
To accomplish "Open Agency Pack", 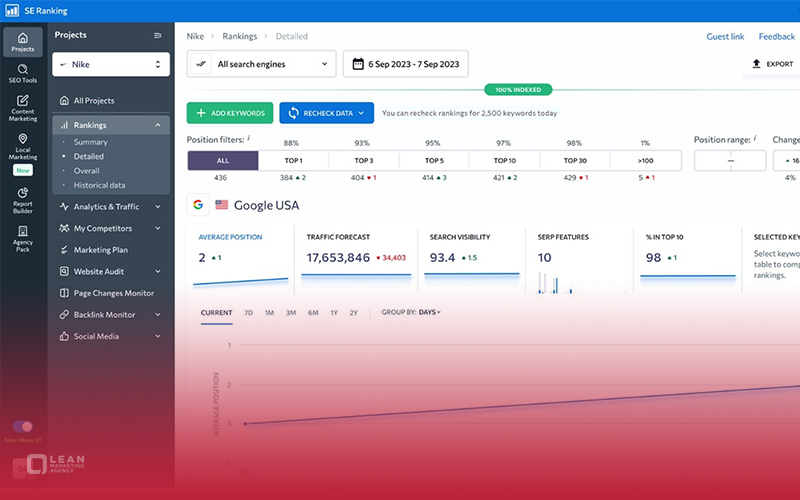I will [22, 239].
